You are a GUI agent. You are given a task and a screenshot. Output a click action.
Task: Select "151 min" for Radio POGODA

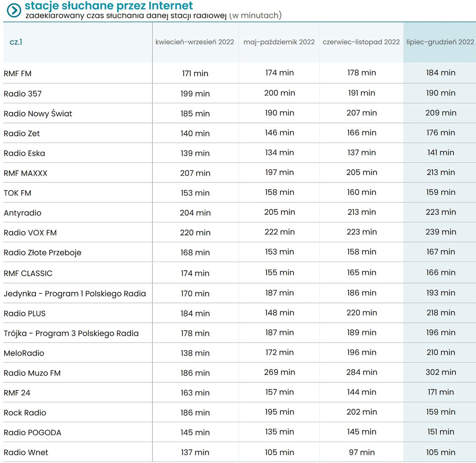441,432
